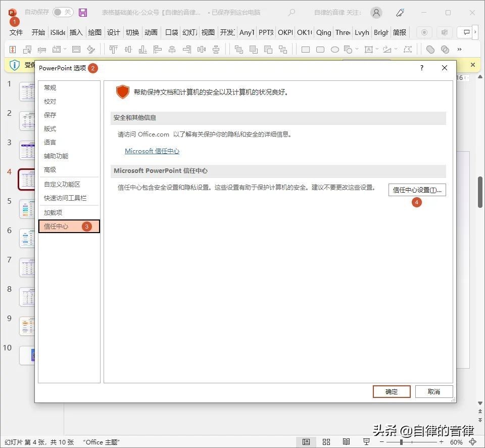Image resolution: width=485 pixels, height=448 pixels.
Task: Click the 信任中心设置 button
Action: click(x=417, y=190)
